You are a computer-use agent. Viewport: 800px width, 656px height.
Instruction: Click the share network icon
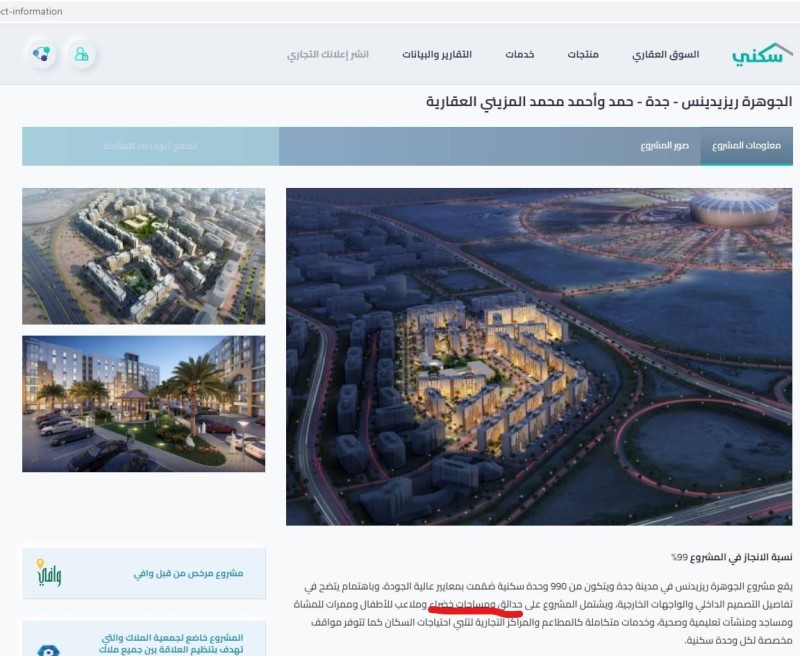(x=41, y=54)
